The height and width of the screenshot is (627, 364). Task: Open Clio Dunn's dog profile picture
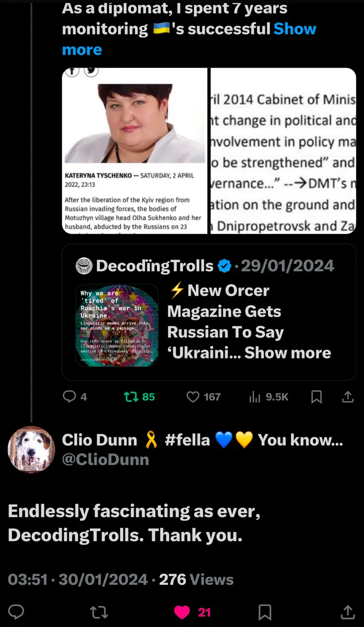pyautogui.click(x=31, y=449)
